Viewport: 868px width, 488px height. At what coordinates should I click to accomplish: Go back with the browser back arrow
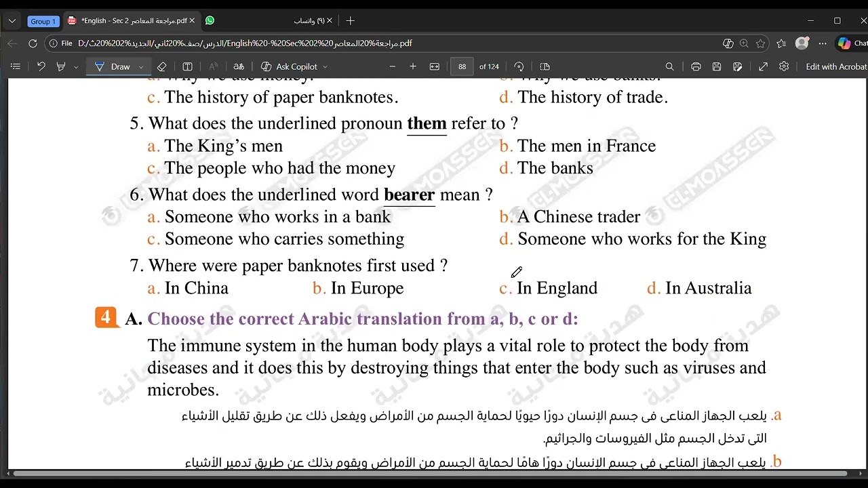[12, 43]
